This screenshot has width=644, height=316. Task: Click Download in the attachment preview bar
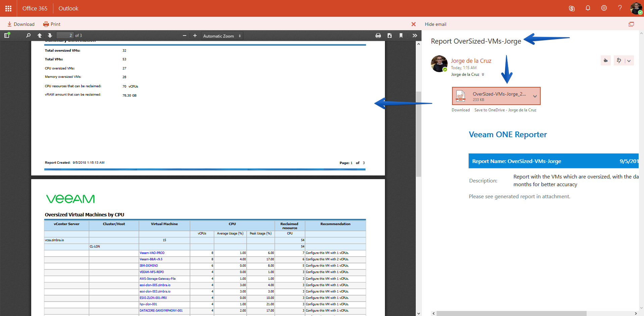21,24
